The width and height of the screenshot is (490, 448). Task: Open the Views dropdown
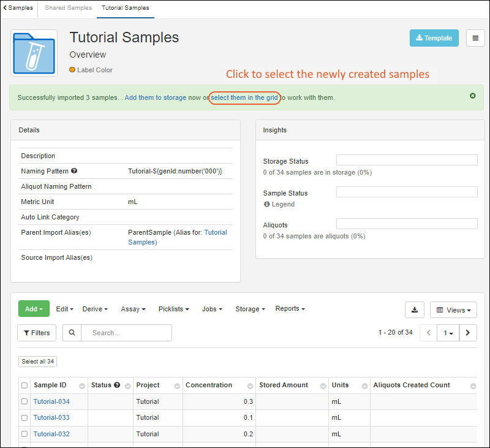(x=453, y=310)
